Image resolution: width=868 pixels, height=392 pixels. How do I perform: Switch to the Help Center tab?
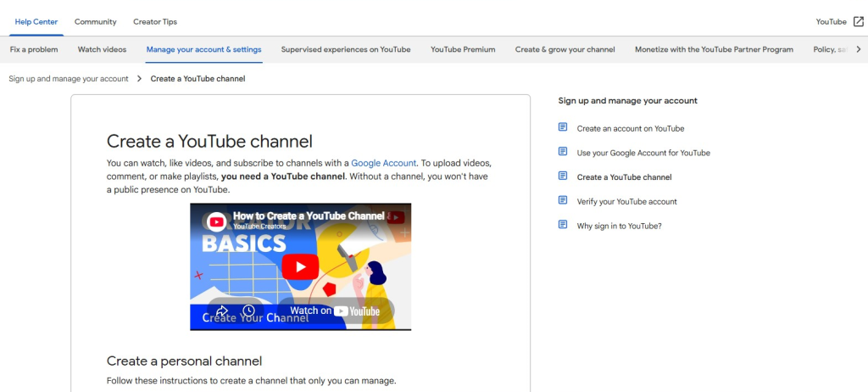(36, 21)
